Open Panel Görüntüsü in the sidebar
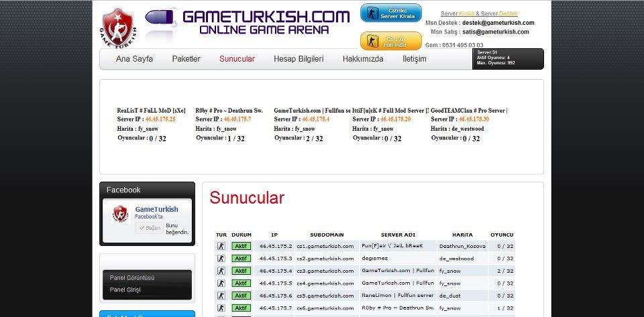 click(x=132, y=277)
